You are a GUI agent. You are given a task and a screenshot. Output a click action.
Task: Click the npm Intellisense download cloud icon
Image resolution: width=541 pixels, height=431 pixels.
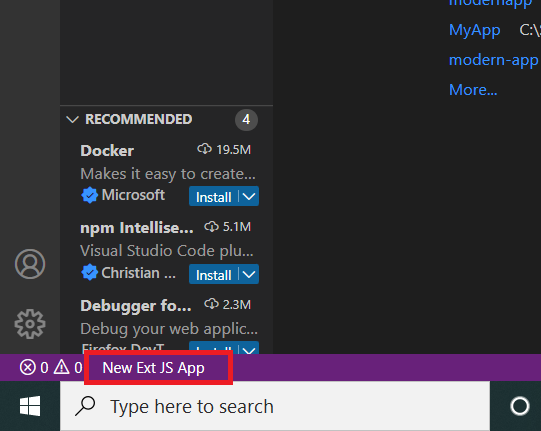pyautogui.click(x=211, y=227)
